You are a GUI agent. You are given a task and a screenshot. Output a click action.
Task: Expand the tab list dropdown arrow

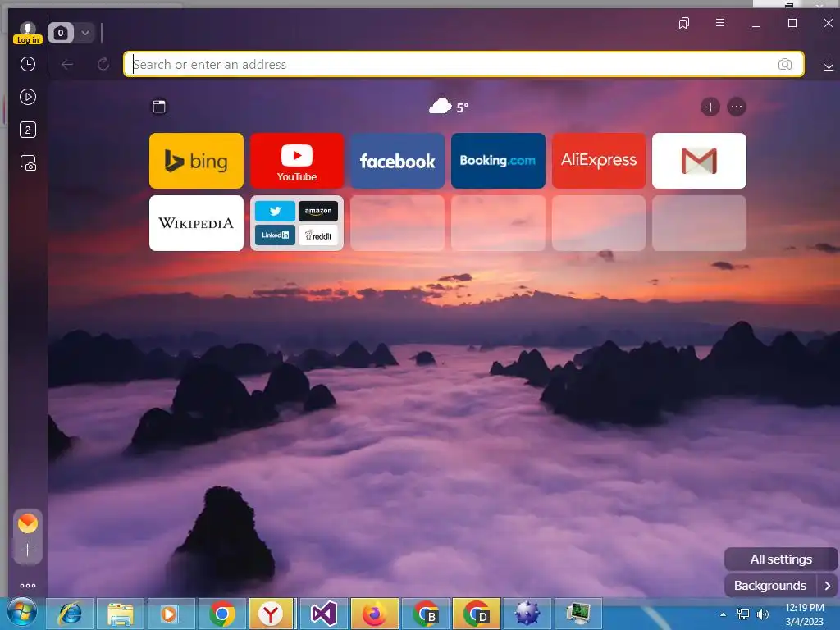(85, 33)
